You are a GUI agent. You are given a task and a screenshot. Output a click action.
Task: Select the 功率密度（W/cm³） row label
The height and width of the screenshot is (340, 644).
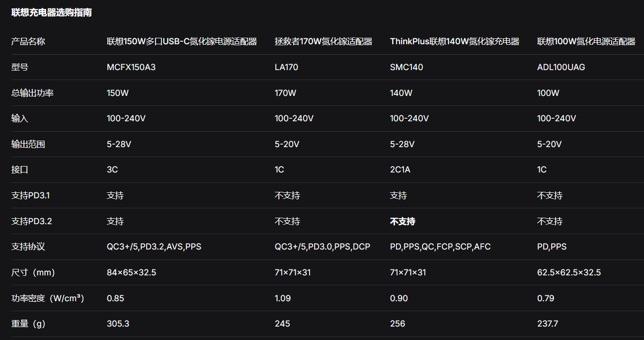[x=47, y=298]
